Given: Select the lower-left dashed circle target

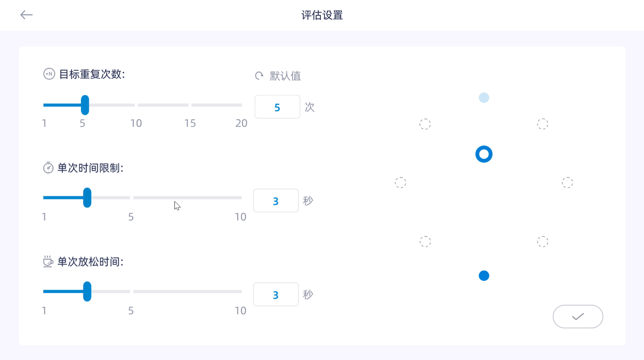Looking at the screenshot, I should click(x=425, y=241).
